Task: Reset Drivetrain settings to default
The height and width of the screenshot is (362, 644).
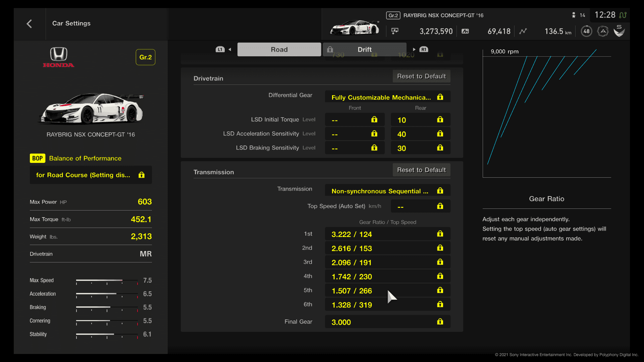Action: 421,76
